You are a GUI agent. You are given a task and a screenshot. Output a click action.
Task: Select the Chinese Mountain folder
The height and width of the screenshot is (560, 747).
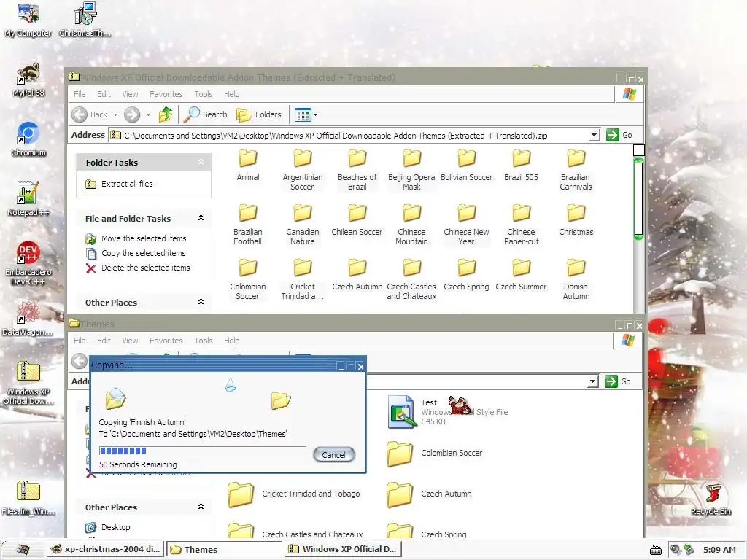[x=411, y=225]
